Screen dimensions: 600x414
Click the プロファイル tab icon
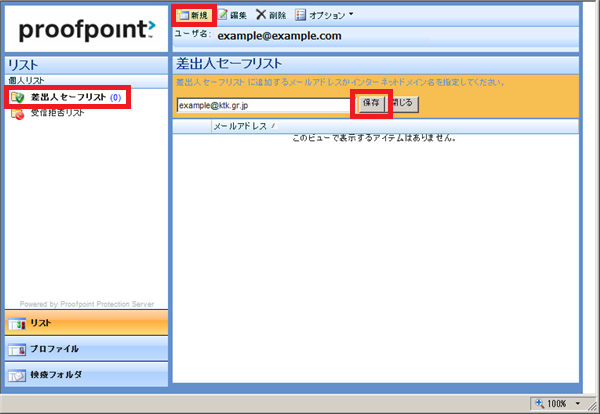[x=17, y=349]
